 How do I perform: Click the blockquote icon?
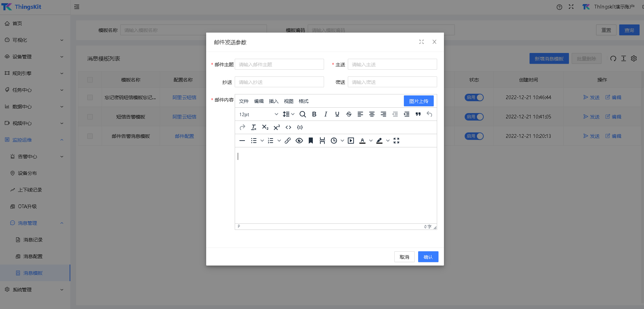pos(418,114)
